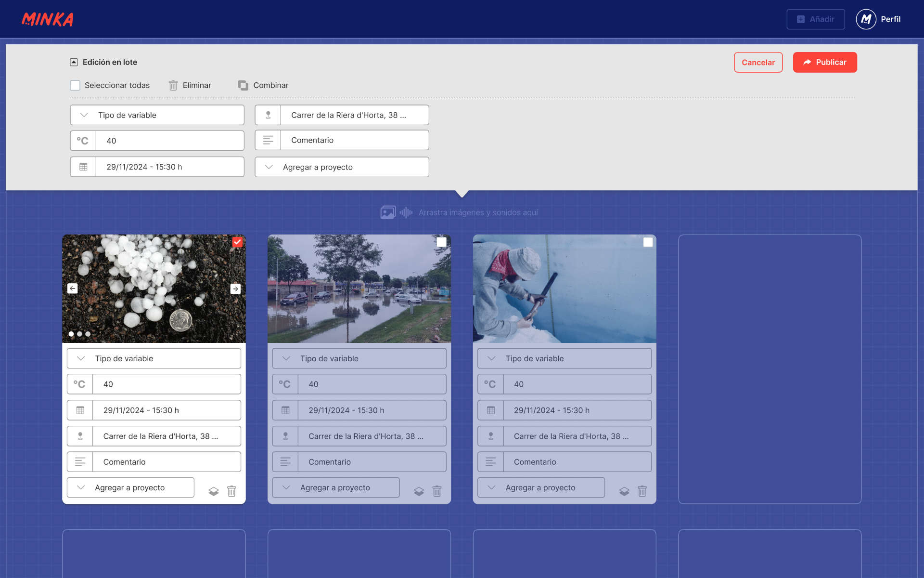924x578 pixels.
Task: Check the ice-digging photo card checkbox
Action: 648,242
